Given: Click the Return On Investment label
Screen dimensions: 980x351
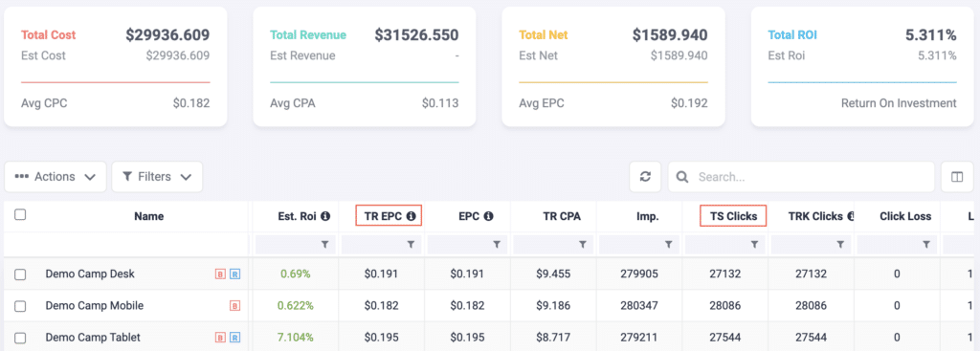Looking at the screenshot, I should (899, 103).
